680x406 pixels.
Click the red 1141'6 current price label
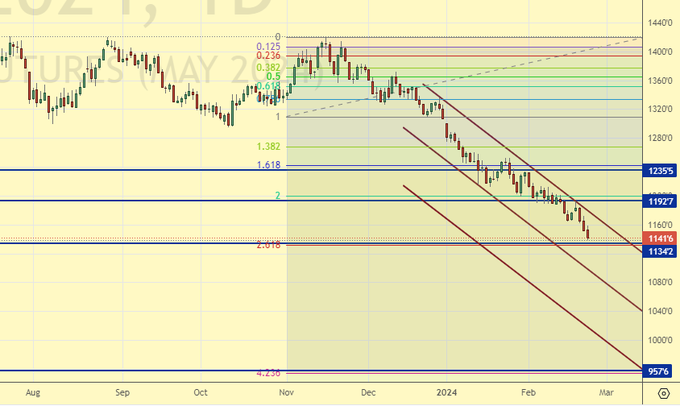pos(660,239)
